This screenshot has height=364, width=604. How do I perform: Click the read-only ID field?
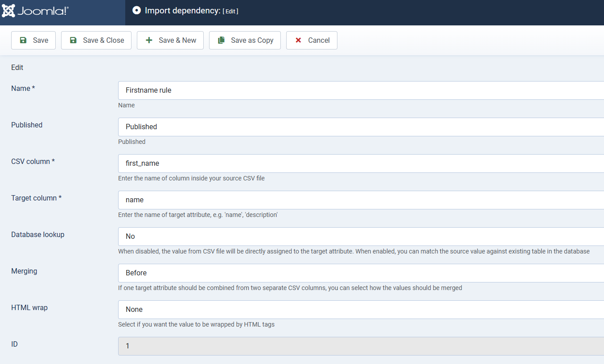(361, 346)
